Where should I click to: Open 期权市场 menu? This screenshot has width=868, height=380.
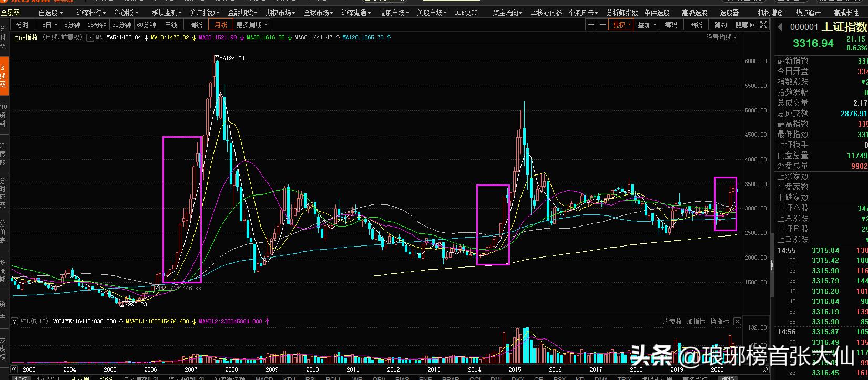click(x=280, y=12)
